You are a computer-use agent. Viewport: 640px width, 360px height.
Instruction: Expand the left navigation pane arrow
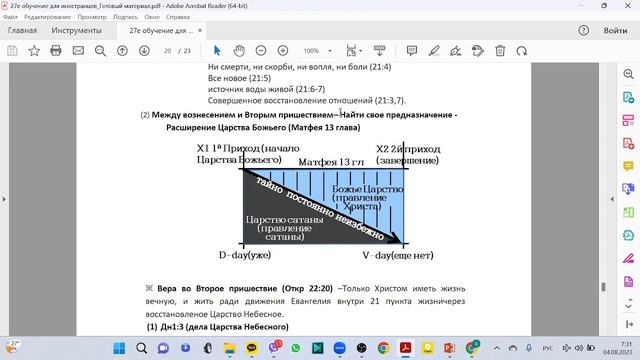click(x=4, y=199)
